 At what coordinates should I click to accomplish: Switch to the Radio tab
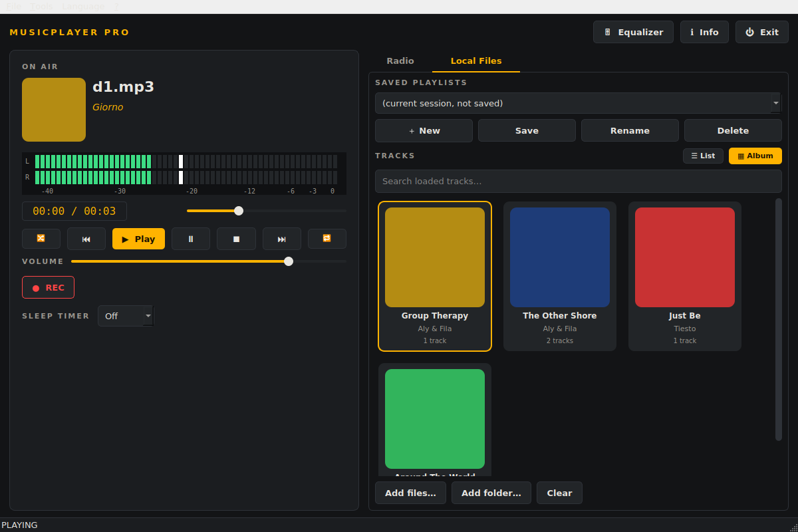[400, 61]
